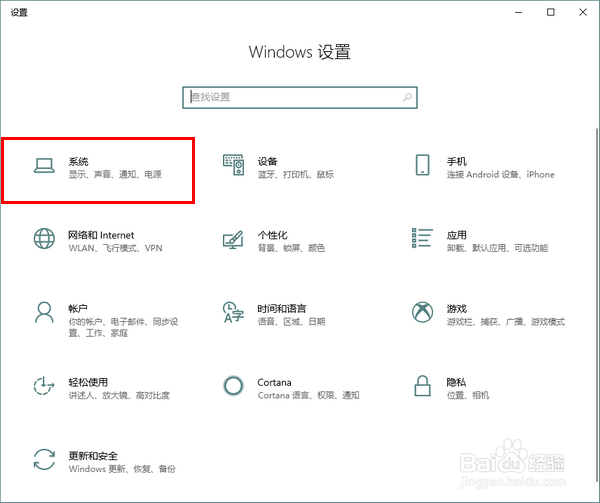
Task: Open the 网络和 Internet globe icon
Action: [x=44, y=239]
